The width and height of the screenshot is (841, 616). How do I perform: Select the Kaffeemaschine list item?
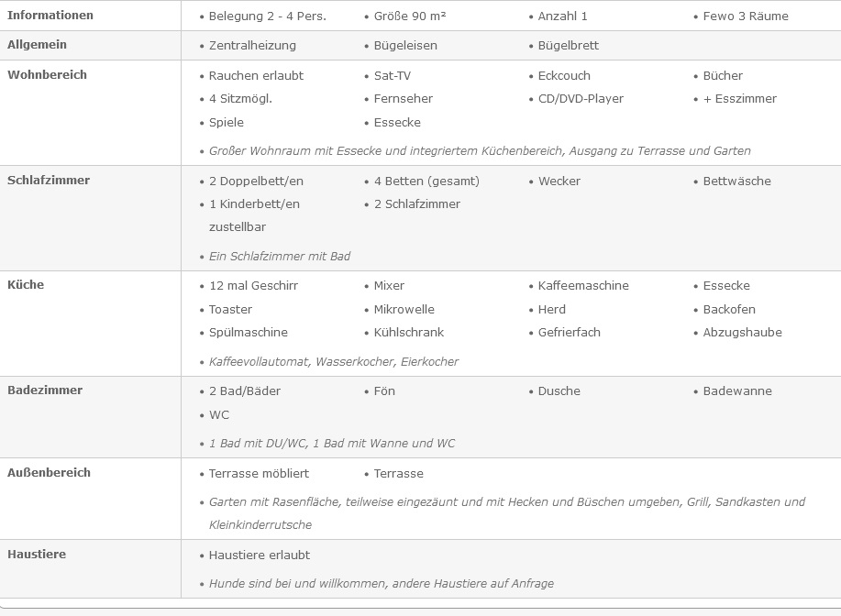click(x=583, y=286)
